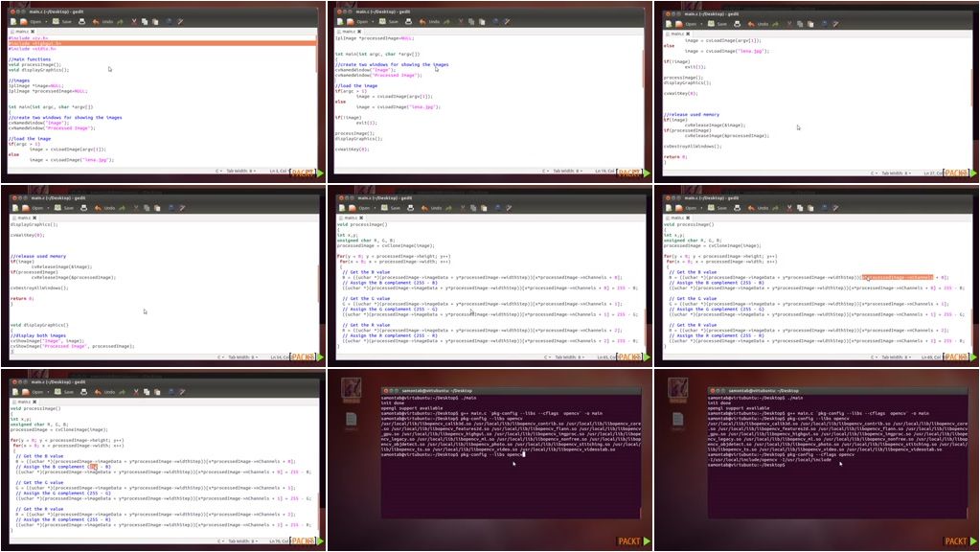Click New document icon in highlighted-include gedit frame
Viewport: 980px width, 552px height.
13,22
